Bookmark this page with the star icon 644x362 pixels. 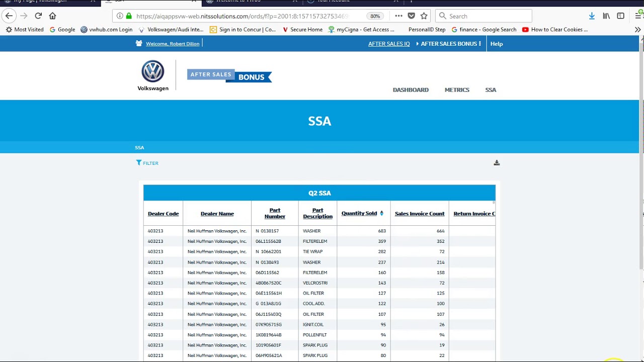tap(424, 16)
